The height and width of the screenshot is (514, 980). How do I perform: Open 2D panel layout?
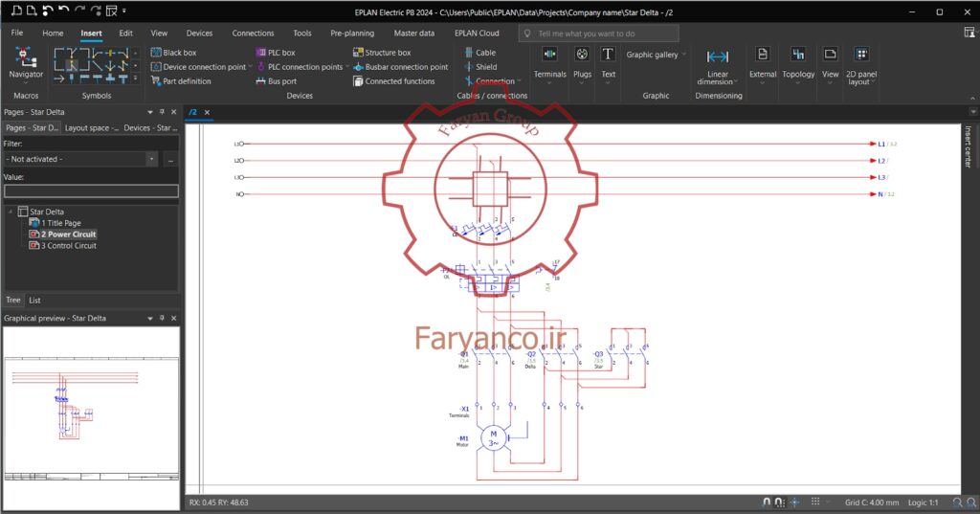click(x=861, y=66)
